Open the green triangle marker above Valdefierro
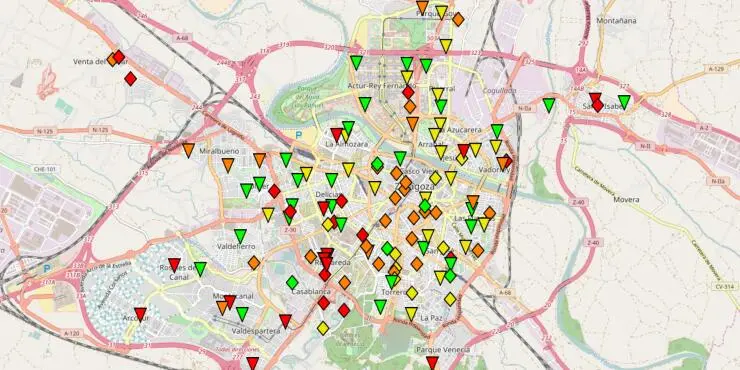Image resolution: width=740 pixels, height=370 pixels. (241, 236)
